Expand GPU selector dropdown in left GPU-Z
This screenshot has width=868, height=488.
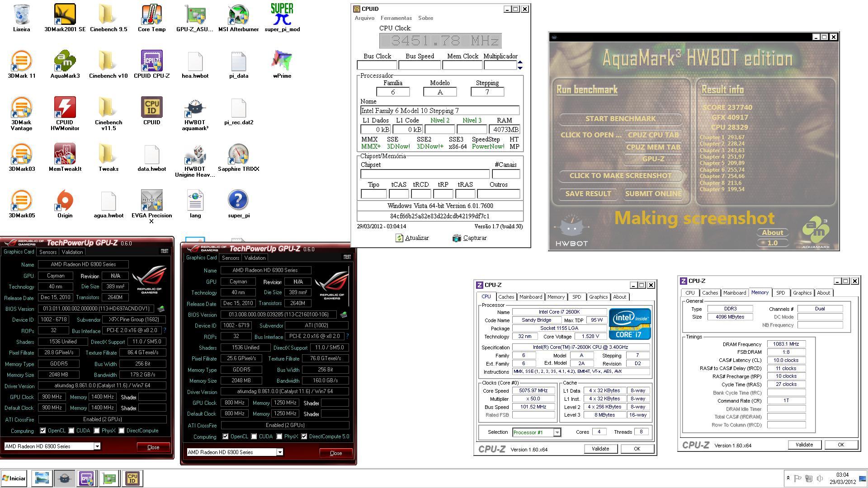pyautogui.click(x=97, y=446)
